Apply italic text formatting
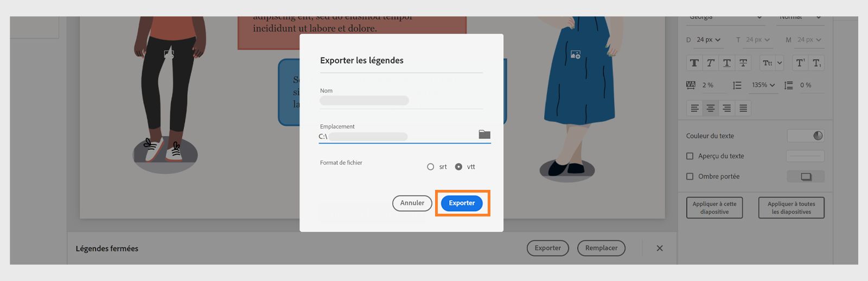 pyautogui.click(x=710, y=63)
